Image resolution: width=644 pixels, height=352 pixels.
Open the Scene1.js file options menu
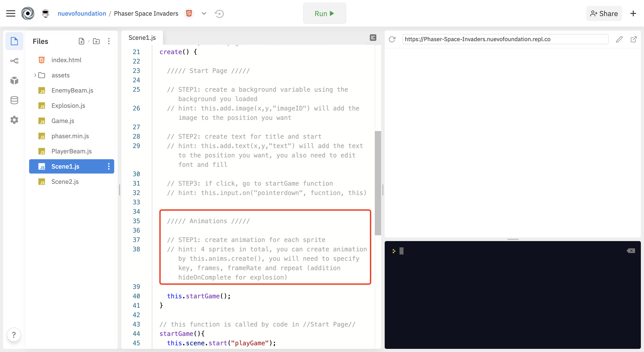point(109,166)
